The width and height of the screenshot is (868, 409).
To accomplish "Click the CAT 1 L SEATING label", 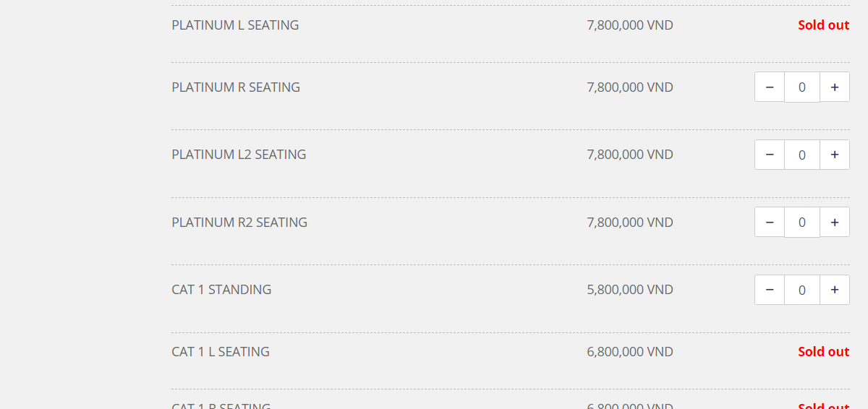I will coord(221,352).
